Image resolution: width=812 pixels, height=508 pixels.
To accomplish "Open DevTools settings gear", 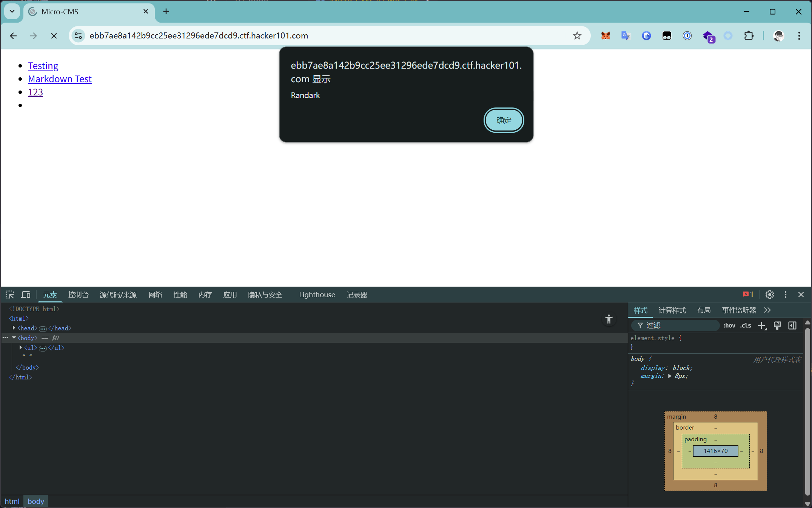I will point(769,295).
